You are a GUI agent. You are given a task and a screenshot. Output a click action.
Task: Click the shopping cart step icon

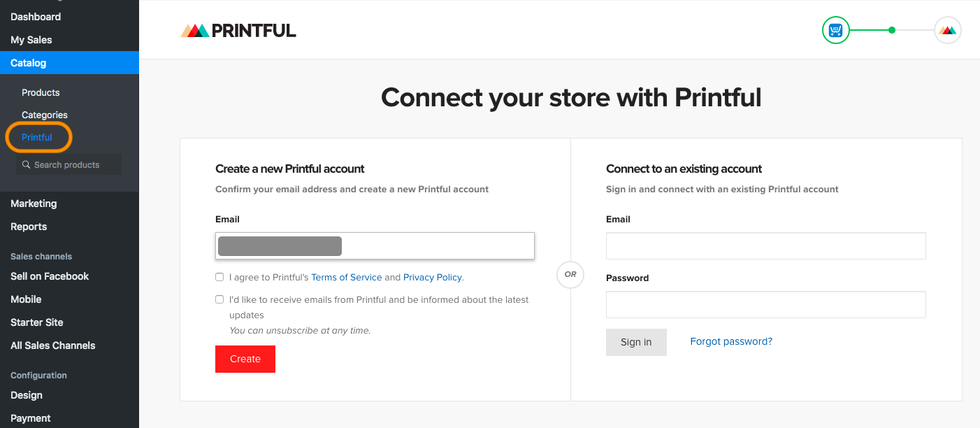(835, 30)
